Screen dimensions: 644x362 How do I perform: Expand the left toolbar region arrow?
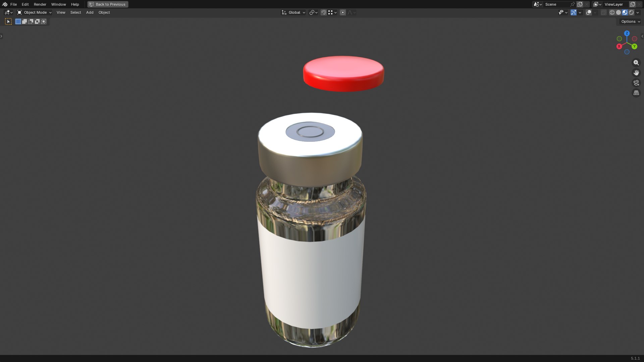point(1,36)
